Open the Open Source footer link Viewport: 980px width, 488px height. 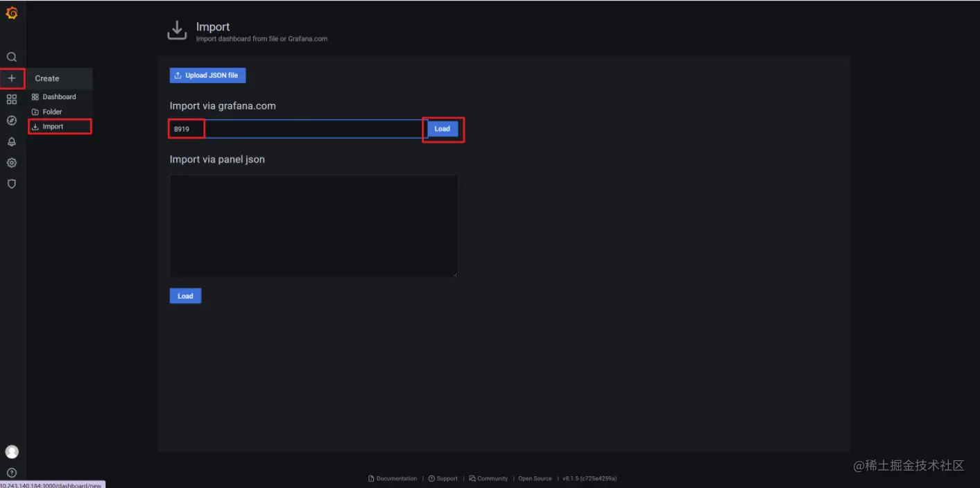535,478
